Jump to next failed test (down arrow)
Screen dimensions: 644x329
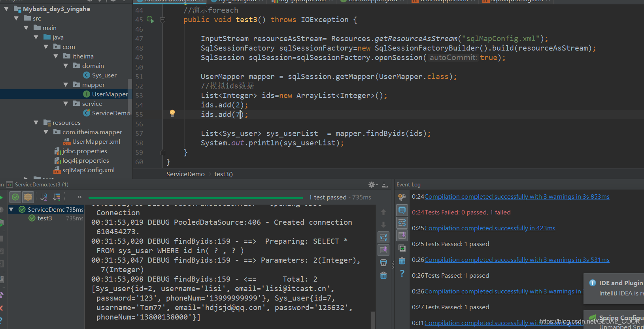[x=383, y=225]
